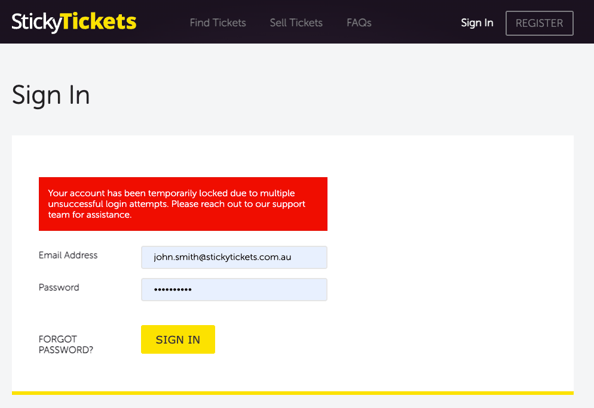The image size is (594, 408).
Task: Click the StickyTickets logo
Action: 74,22
